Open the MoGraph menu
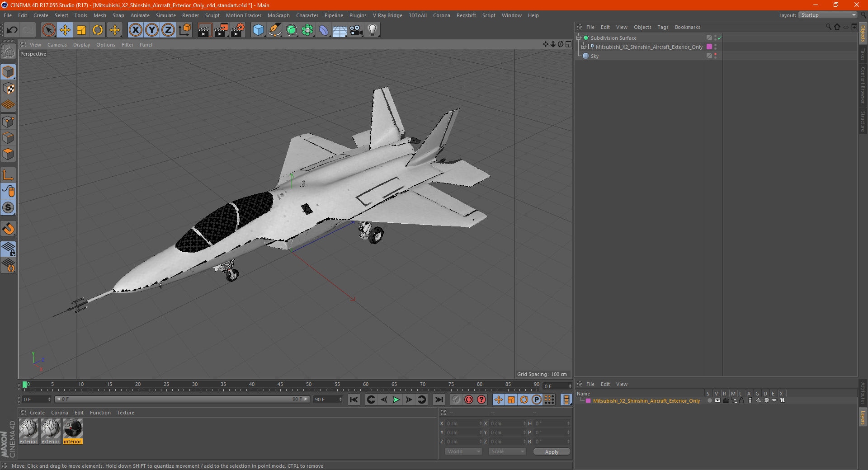Viewport: 868px width, 470px height. click(278, 15)
